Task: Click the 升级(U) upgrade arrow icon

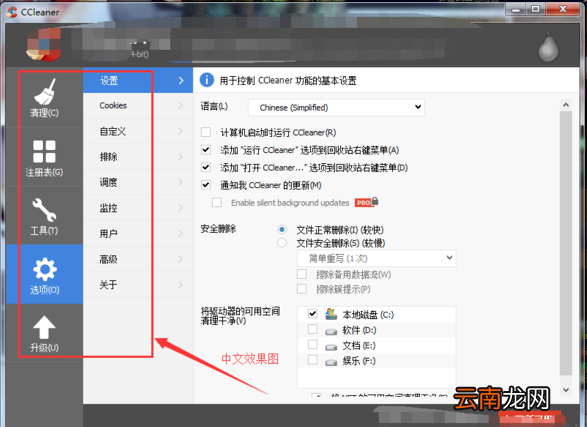Action: tap(44, 327)
